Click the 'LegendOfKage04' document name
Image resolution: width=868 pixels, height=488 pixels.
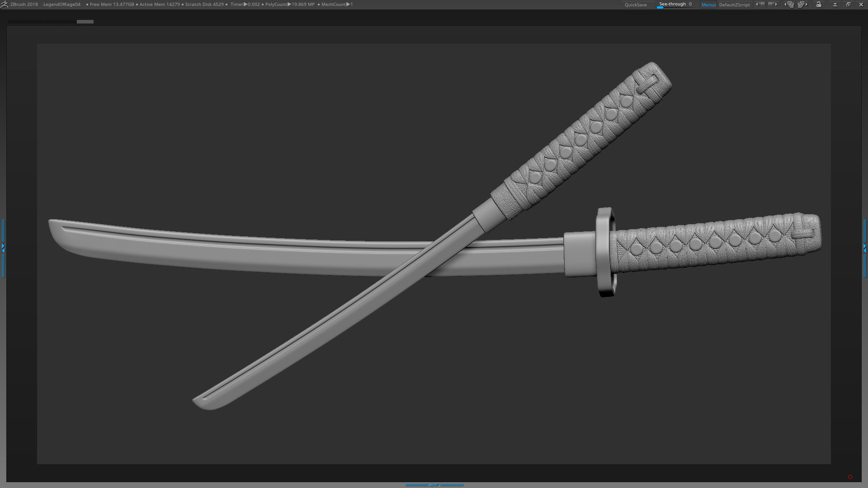click(x=62, y=5)
